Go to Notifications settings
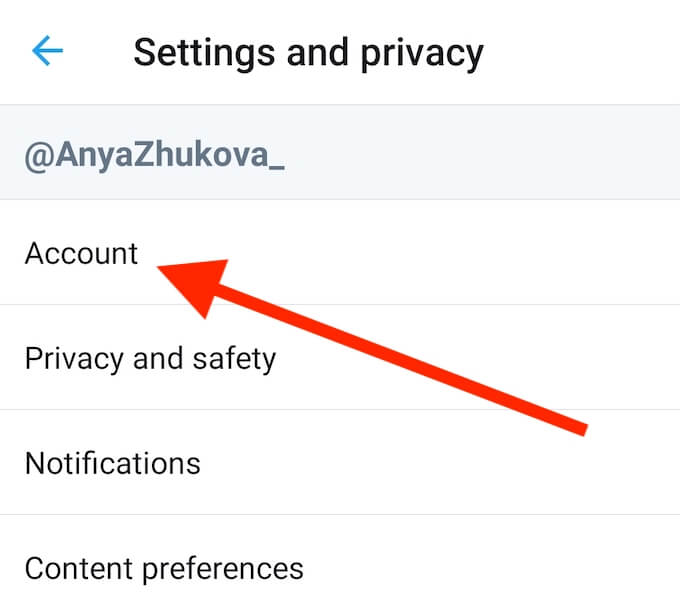Image resolution: width=680 pixels, height=614 pixels. pyautogui.click(x=112, y=463)
